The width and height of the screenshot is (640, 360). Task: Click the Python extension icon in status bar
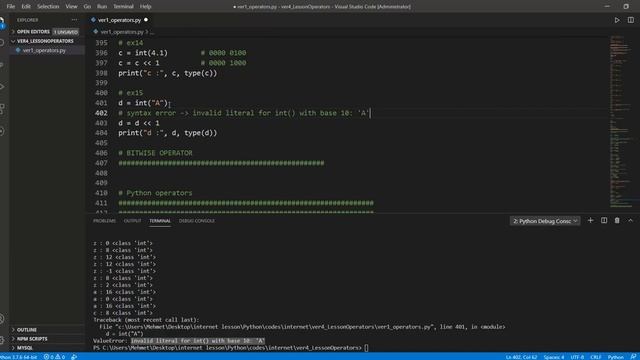(x=74, y=357)
